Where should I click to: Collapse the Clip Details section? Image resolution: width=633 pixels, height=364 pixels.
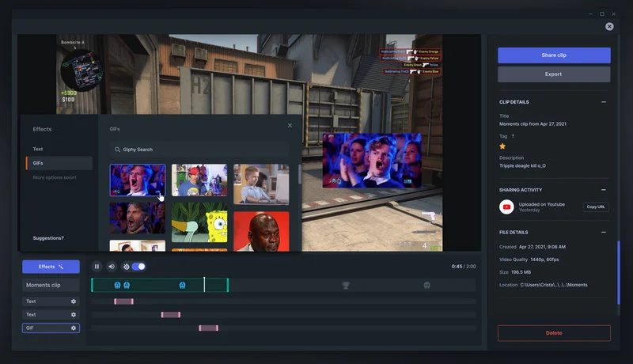click(x=604, y=102)
